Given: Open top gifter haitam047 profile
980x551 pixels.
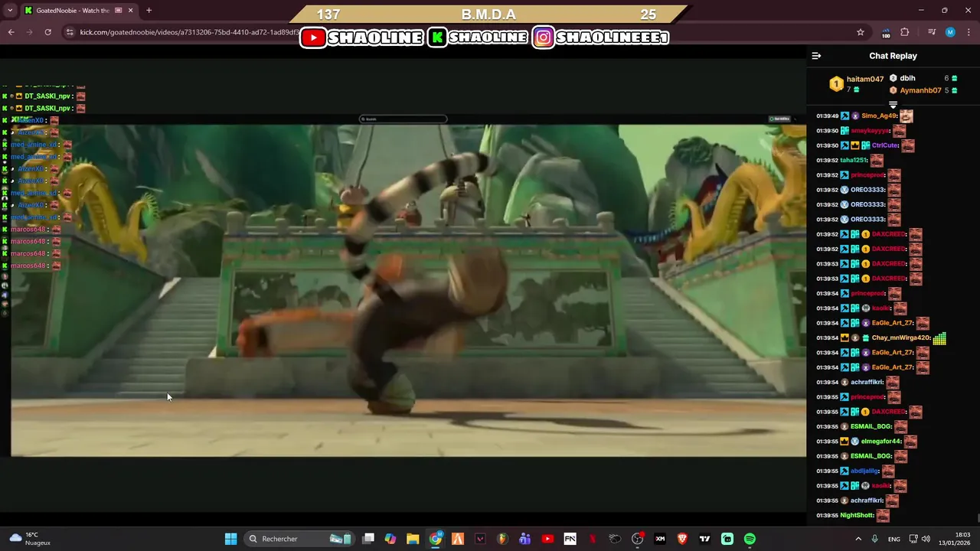Looking at the screenshot, I should click(x=865, y=79).
